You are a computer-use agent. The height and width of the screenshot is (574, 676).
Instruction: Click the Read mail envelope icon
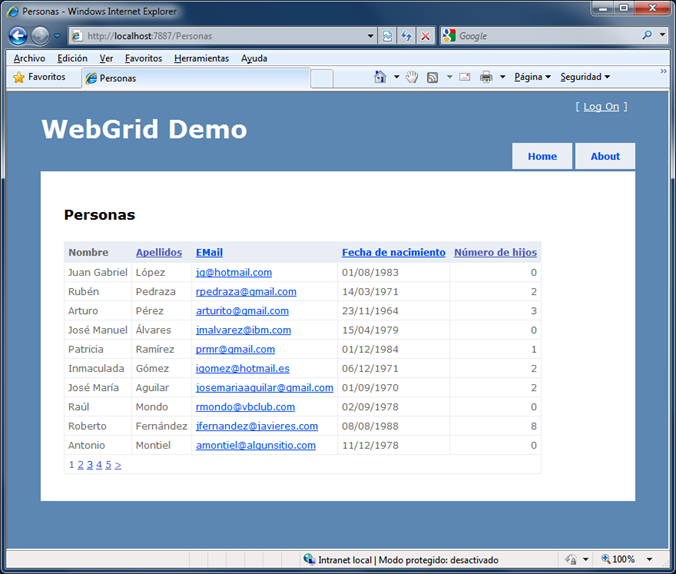[x=465, y=77]
